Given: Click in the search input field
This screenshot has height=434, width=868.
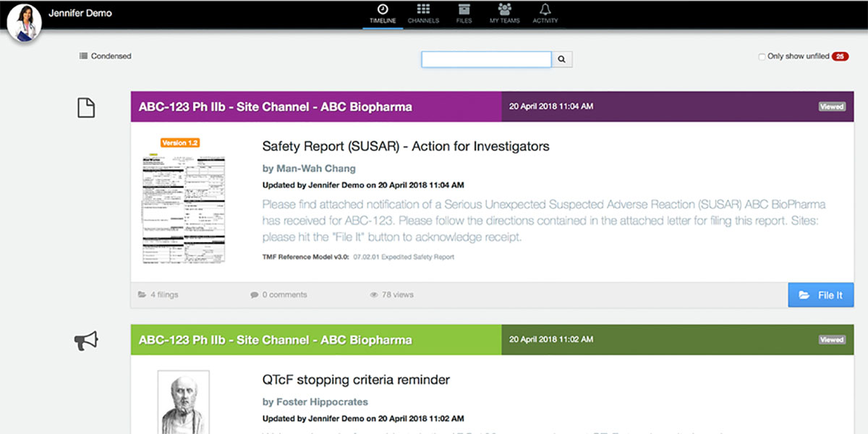Looking at the screenshot, I should (486, 59).
